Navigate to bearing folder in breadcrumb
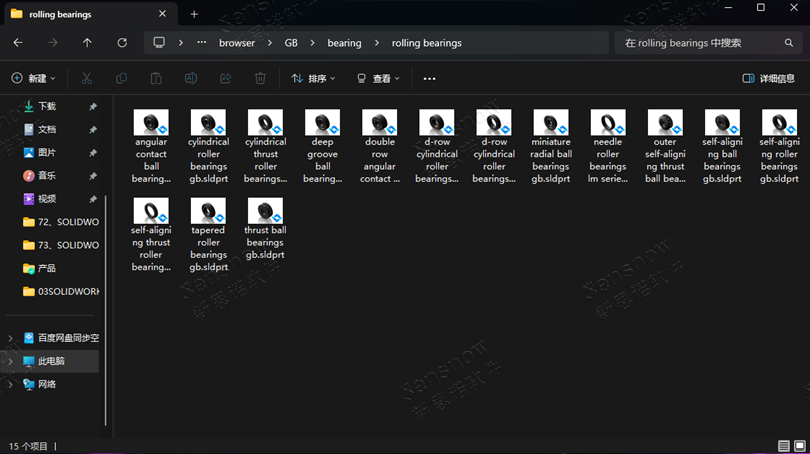810x454 pixels. coord(344,43)
